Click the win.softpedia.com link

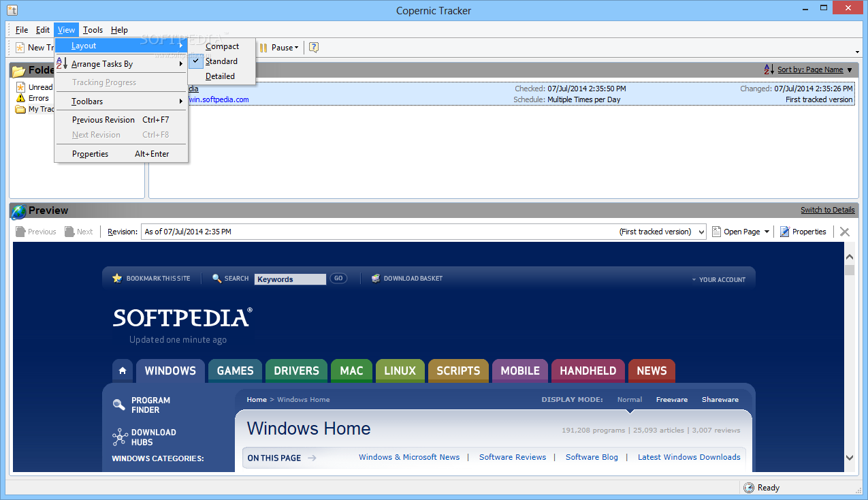(219, 99)
